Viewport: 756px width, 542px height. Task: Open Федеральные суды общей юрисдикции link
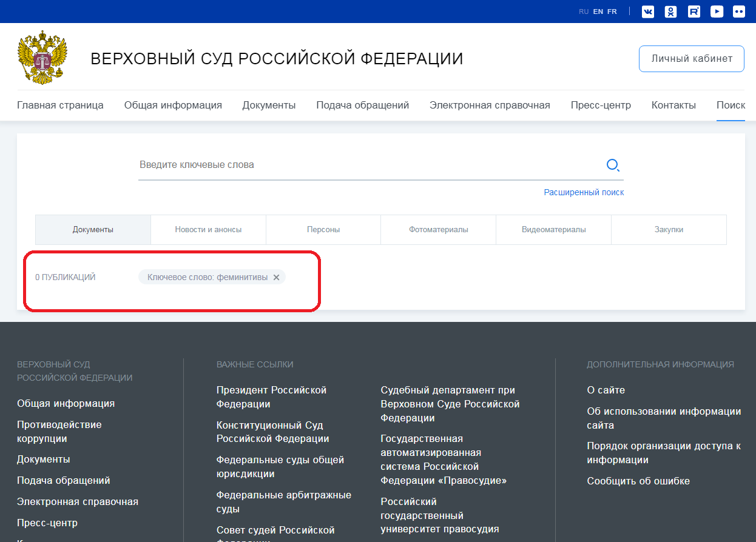pos(280,467)
